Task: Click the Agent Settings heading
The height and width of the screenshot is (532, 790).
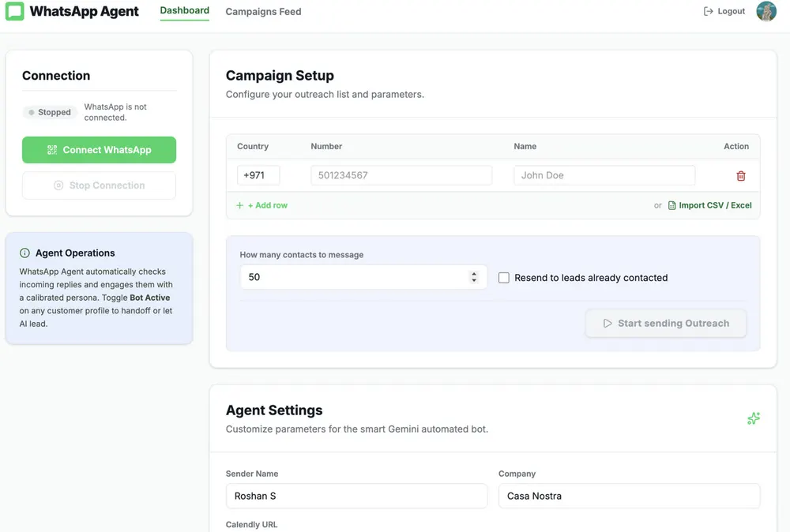Action: (274, 410)
